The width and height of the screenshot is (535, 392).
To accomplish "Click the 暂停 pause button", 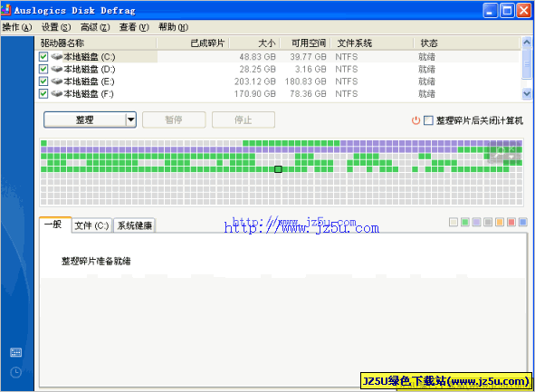I will [174, 120].
